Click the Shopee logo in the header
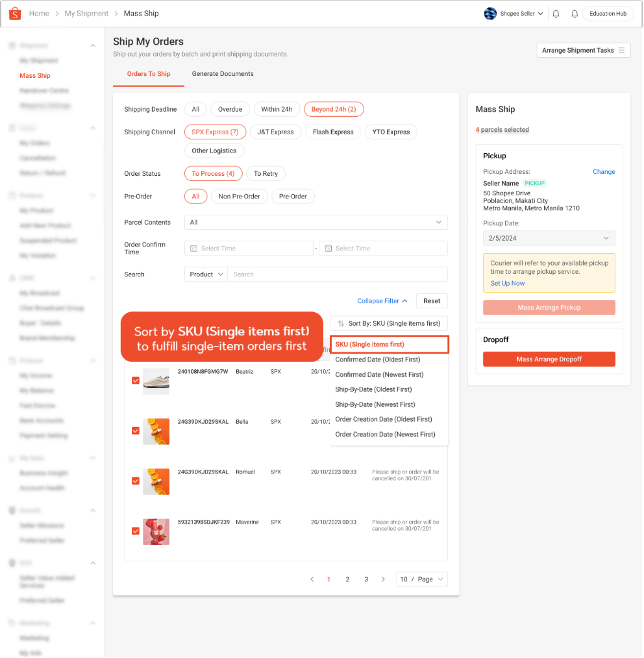Screen dimensions: 644x658 pyautogui.click(x=15, y=13)
